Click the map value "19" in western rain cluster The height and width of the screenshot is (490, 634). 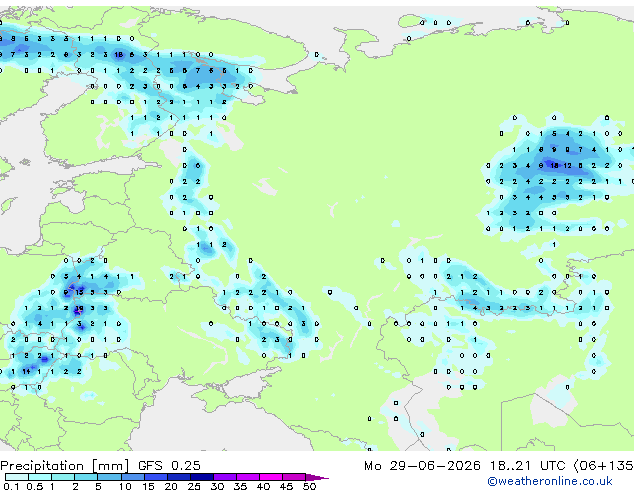pos(79,308)
